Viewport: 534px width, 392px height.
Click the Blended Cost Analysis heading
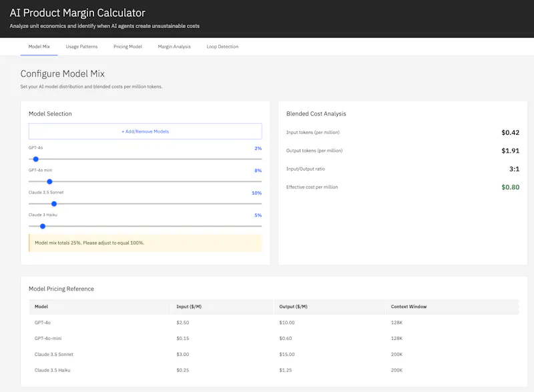point(316,113)
